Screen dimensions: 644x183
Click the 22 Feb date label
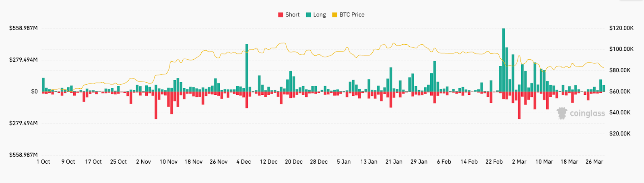coord(494,162)
